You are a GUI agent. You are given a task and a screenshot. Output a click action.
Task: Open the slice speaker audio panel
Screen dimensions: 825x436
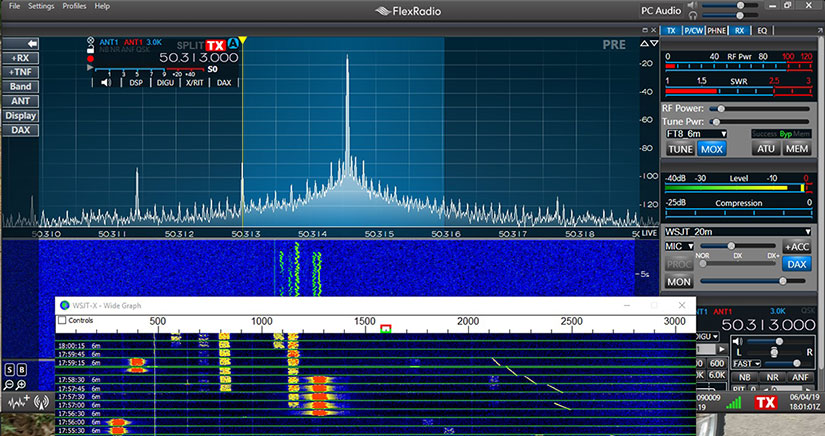click(x=106, y=83)
